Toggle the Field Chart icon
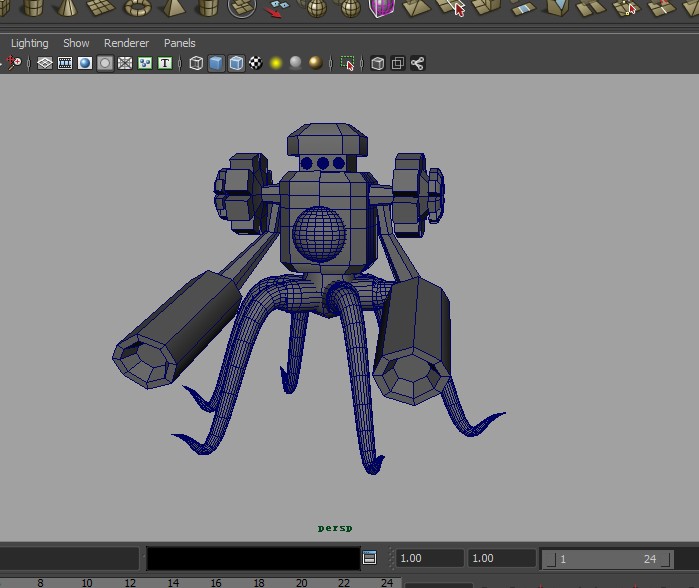The image size is (699, 588). pos(125,63)
